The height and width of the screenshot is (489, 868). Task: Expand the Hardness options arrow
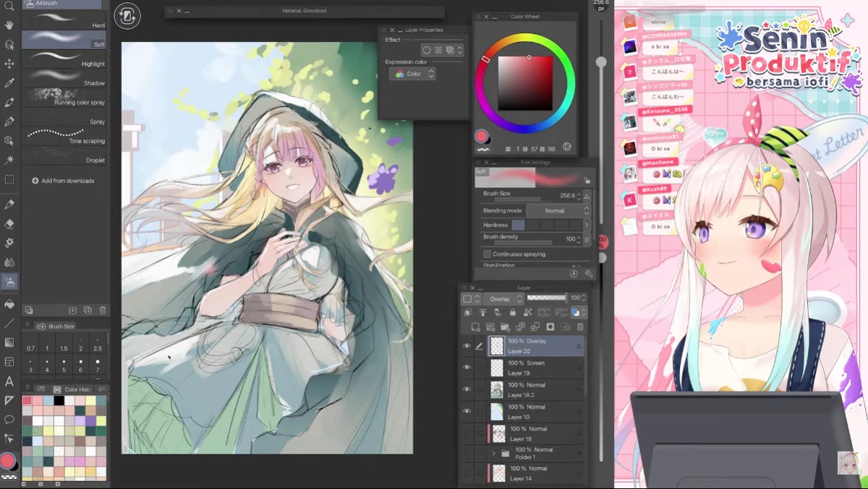coord(587,225)
